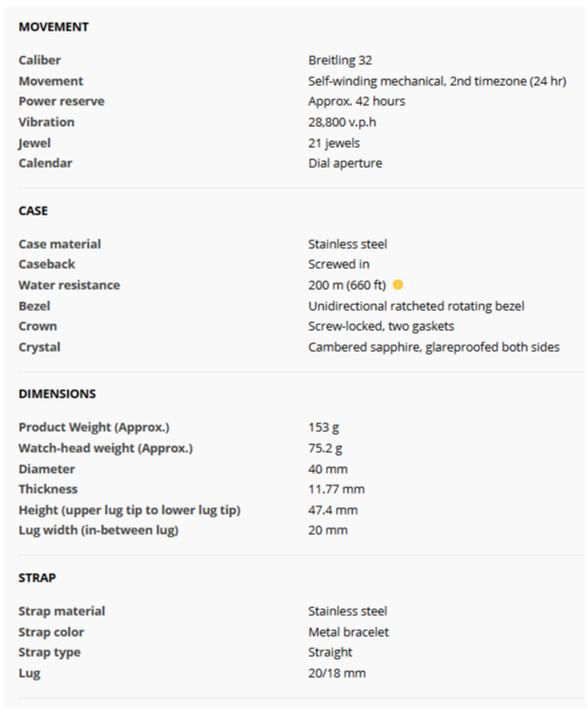This screenshot has height=714, width=588.
Task: Click the Power reserve label
Action: 61,102
